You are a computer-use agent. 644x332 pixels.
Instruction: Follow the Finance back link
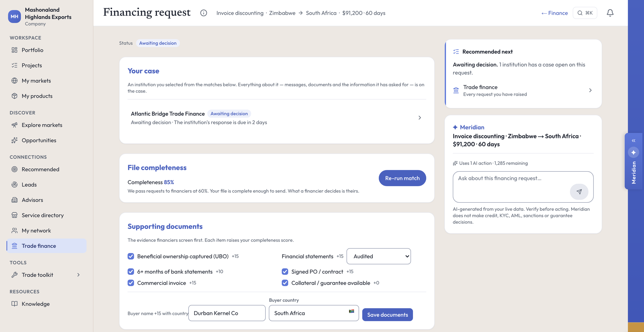click(x=555, y=13)
